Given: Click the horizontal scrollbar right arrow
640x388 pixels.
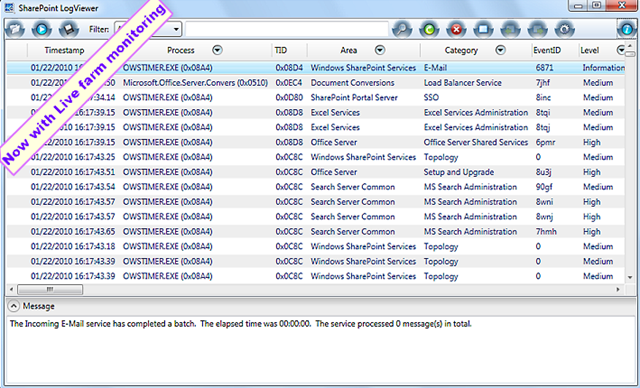Looking at the screenshot, I should point(618,289).
